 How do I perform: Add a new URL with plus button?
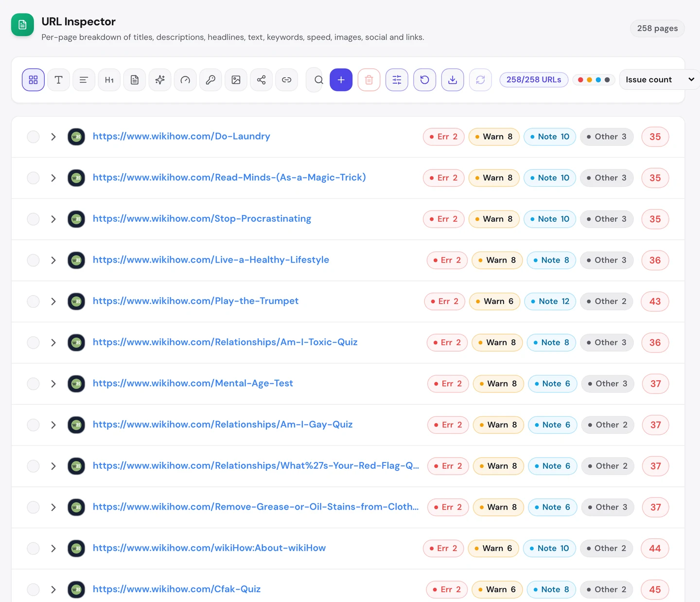(x=341, y=80)
